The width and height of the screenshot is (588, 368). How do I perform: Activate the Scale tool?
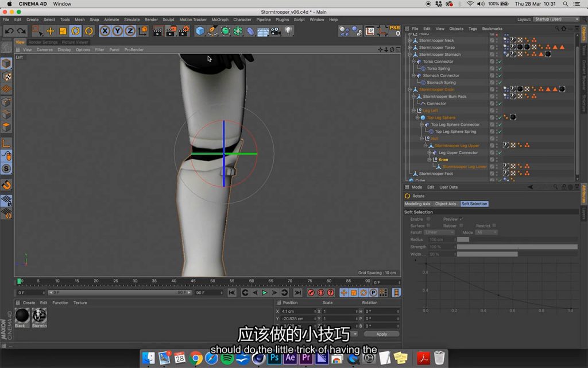point(63,31)
